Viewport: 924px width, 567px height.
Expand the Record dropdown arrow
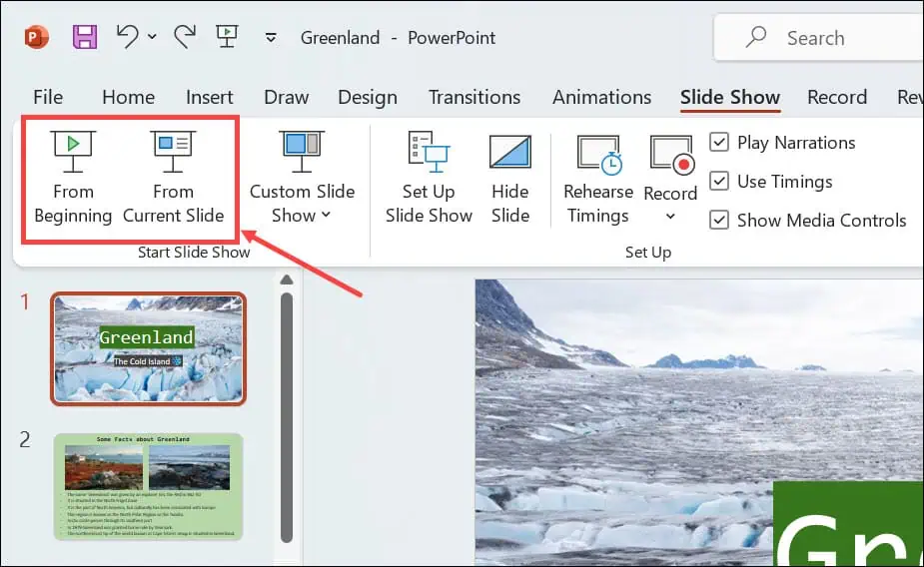[x=670, y=217]
